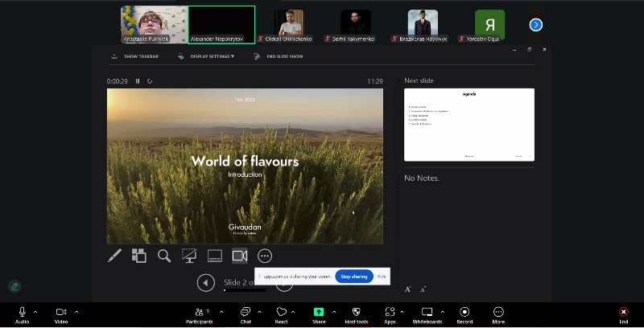Click the next slide Agenda thumbnail
The width and height of the screenshot is (644, 328).
click(x=469, y=125)
